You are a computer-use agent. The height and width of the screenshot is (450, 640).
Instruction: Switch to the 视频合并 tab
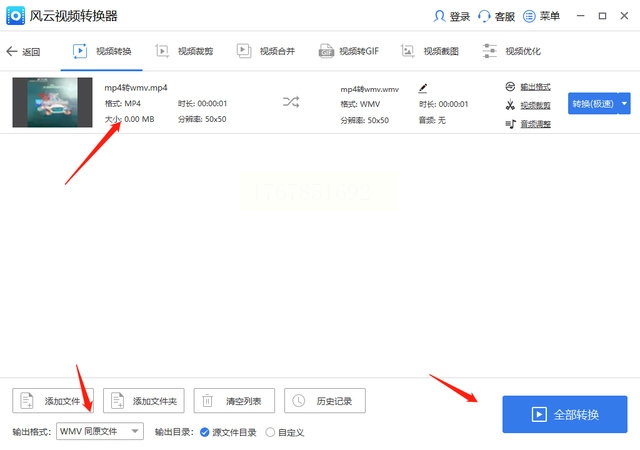click(x=266, y=51)
